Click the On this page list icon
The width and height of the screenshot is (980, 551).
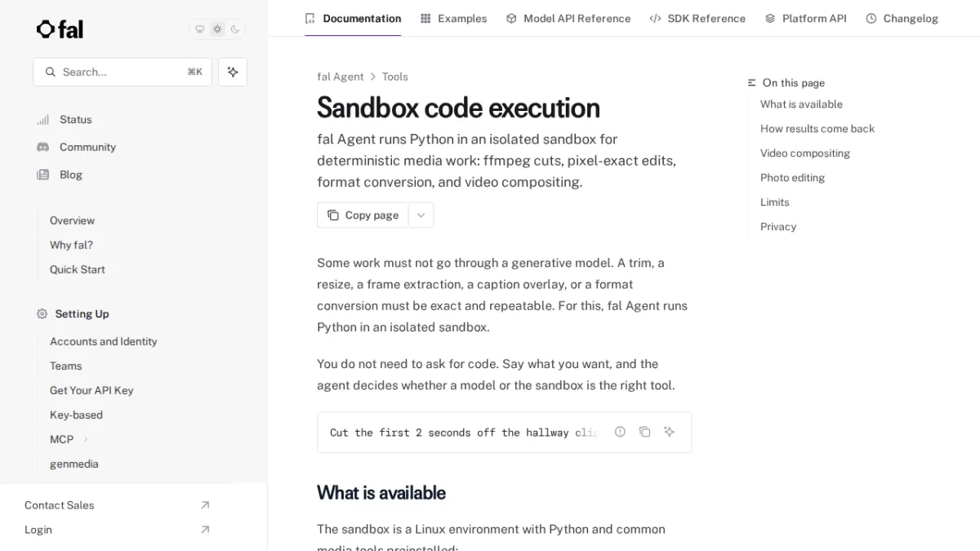coord(752,83)
